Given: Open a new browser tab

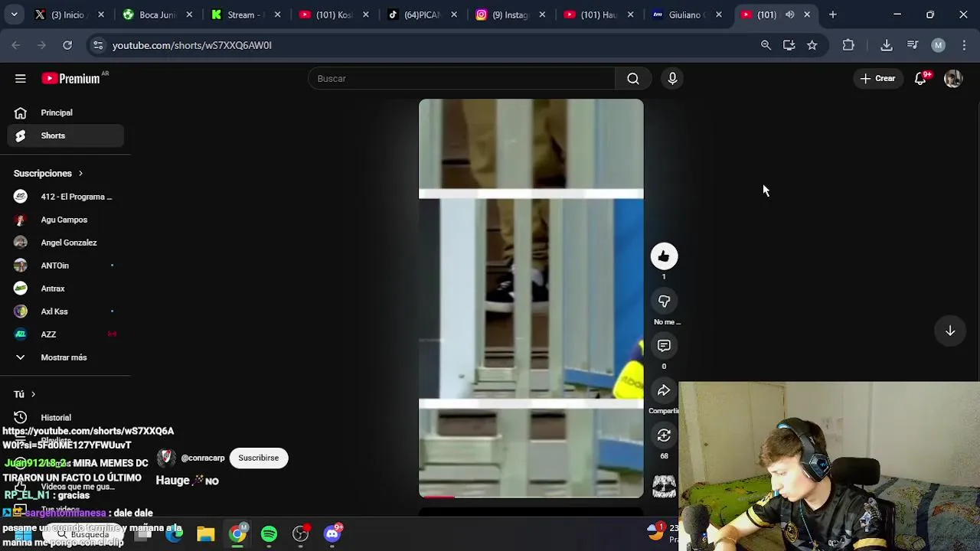Looking at the screenshot, I should pyautogui.click(x=833, y=15).
